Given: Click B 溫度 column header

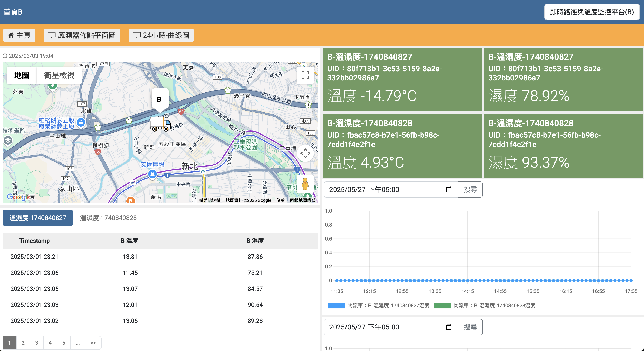Looking at the screenshot, I should (x=129, y=241).
